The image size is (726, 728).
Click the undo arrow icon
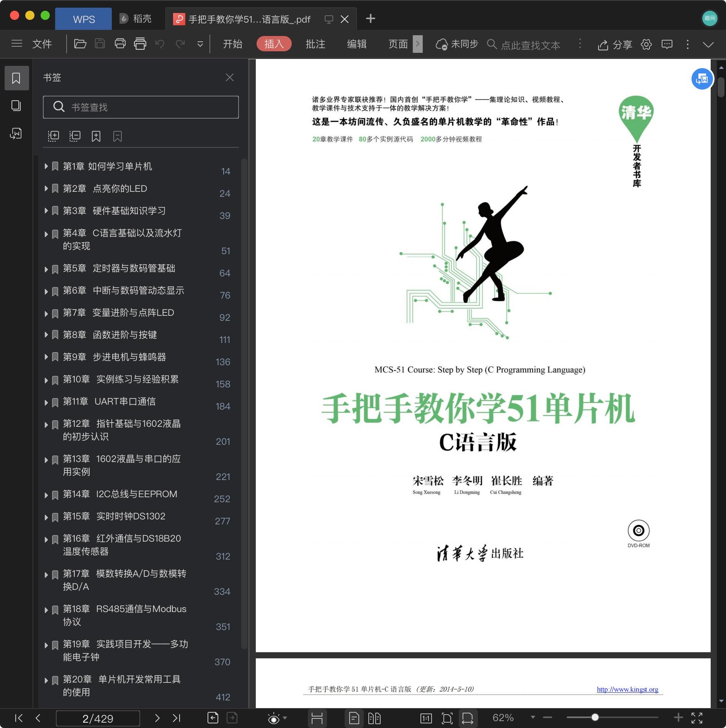click(x=160, y=44)
